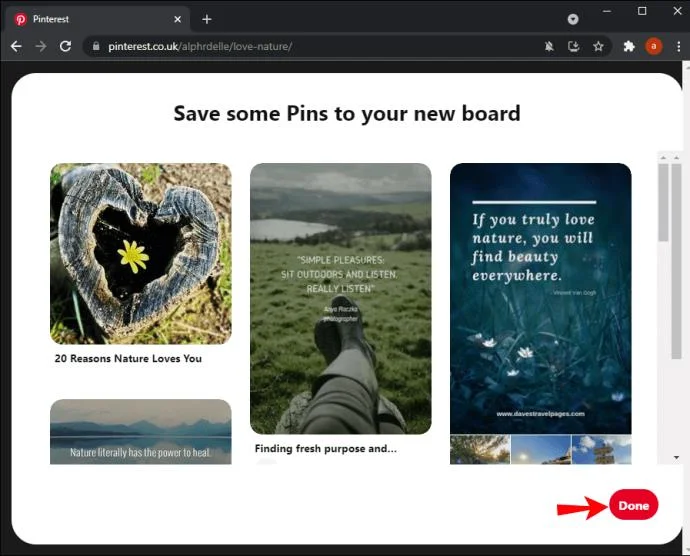
Task: Select the heart-shaped log pin image
Action: [x=141, y=254]
